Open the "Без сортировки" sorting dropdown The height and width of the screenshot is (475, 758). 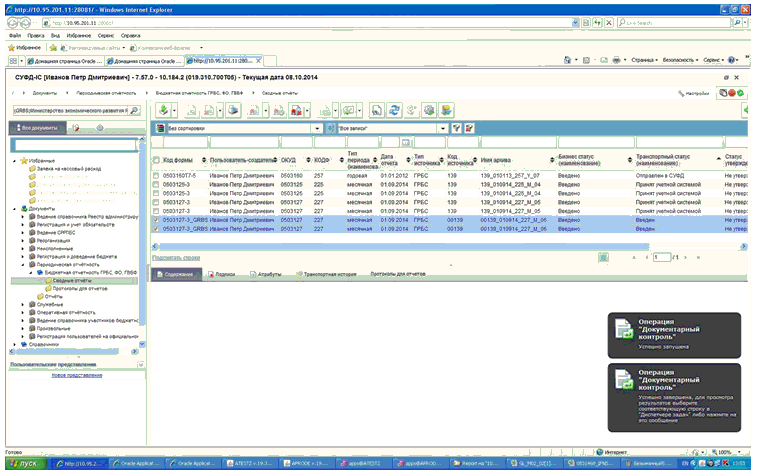point(317,128)
